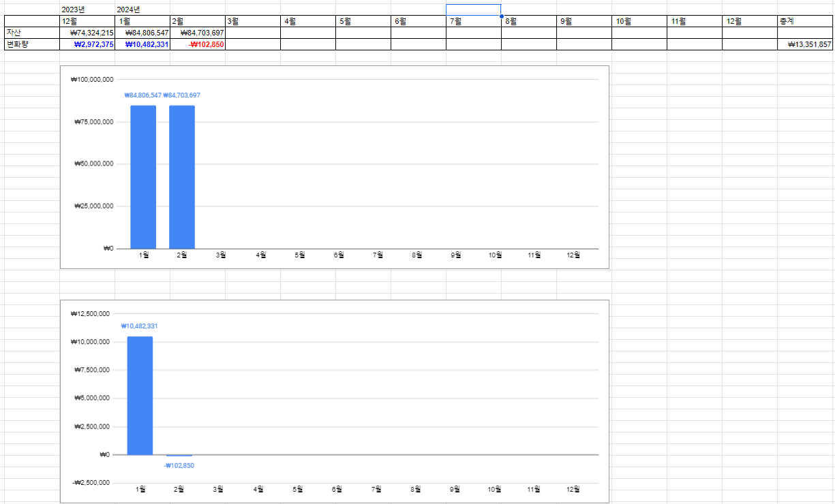Click the 12월 header cell next to 총계

[x=750, y=21]
